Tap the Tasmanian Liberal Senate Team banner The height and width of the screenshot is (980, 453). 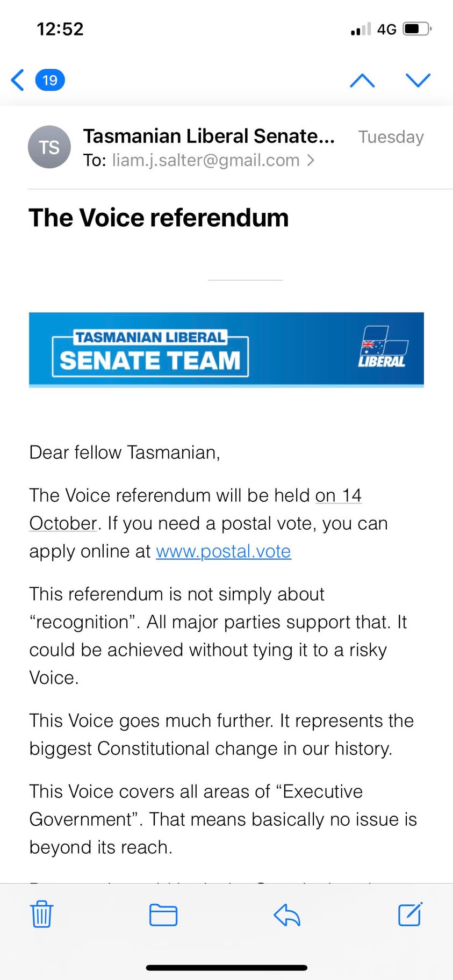pyautogui.click(x=226, y=350)
